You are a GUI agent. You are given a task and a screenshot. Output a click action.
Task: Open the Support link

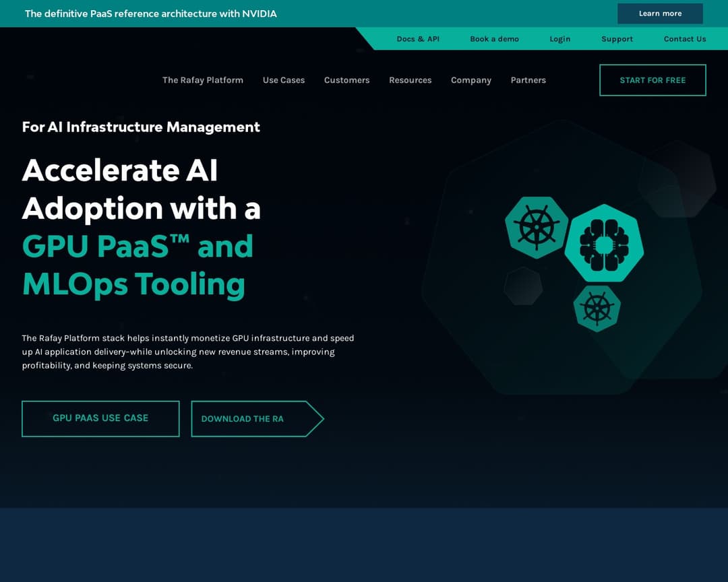pos(617,39)
